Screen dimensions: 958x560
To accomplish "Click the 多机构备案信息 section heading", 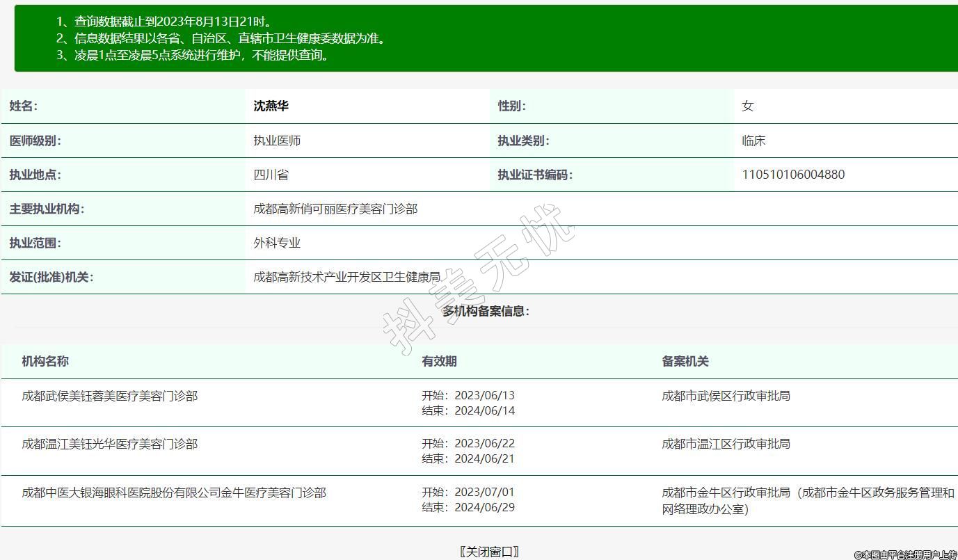I will tap(486, 311).
